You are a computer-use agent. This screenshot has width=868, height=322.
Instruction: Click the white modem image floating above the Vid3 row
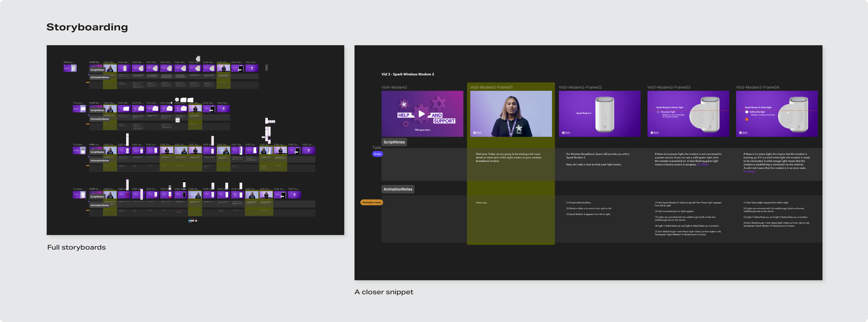pos(198,59)
